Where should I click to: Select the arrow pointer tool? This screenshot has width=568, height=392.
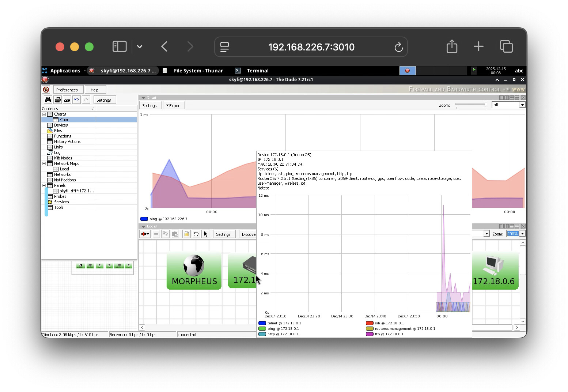205,234
